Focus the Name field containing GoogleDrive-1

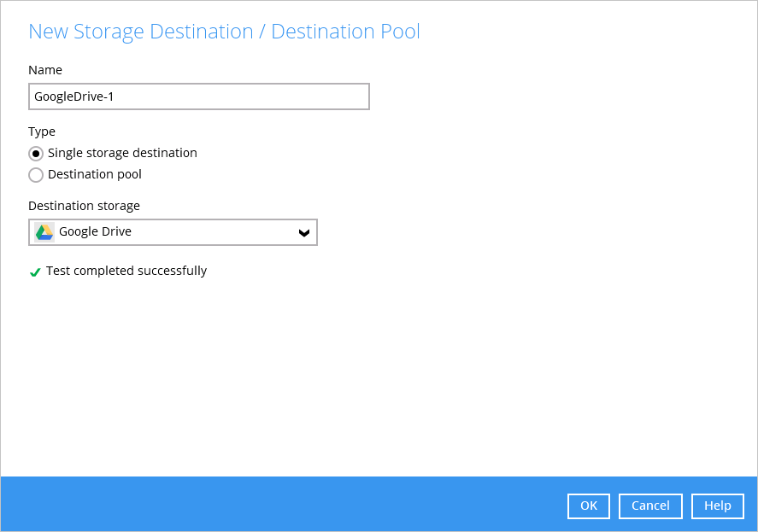199,96
